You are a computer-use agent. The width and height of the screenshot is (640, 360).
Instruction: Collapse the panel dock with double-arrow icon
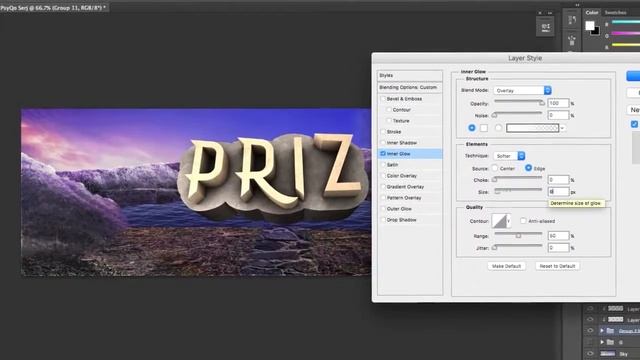click(577, 5)
